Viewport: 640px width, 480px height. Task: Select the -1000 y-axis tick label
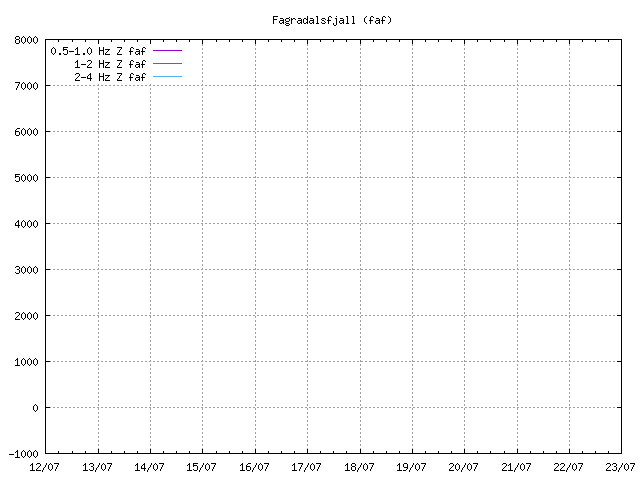[24, 454]
